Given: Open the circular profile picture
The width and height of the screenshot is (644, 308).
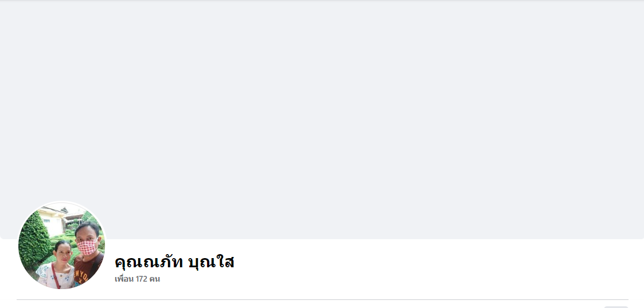Looking at the screenshot, I should pyautogui.click(x=63, y=245).
